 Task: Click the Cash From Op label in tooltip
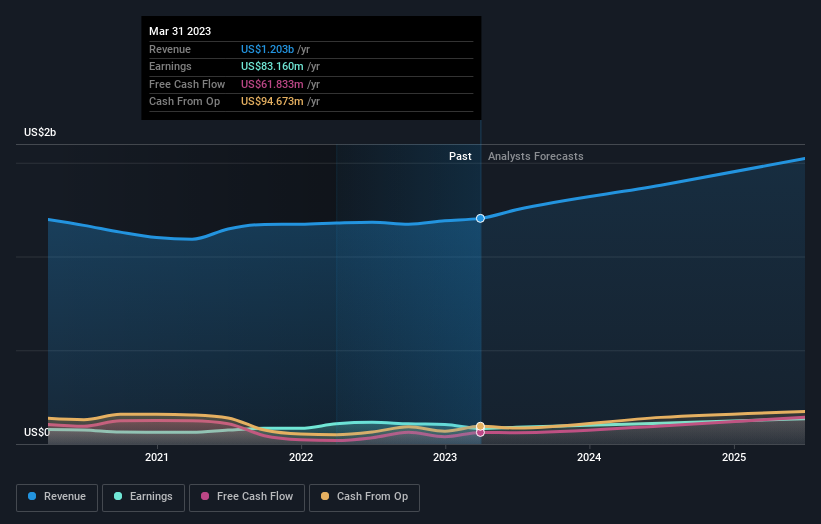[x=184, y=102]
